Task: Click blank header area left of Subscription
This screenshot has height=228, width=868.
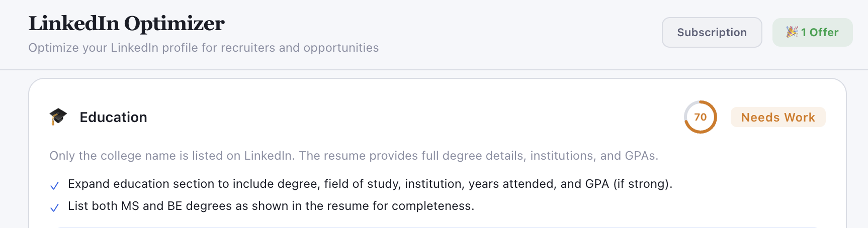Action: point(518,33)
